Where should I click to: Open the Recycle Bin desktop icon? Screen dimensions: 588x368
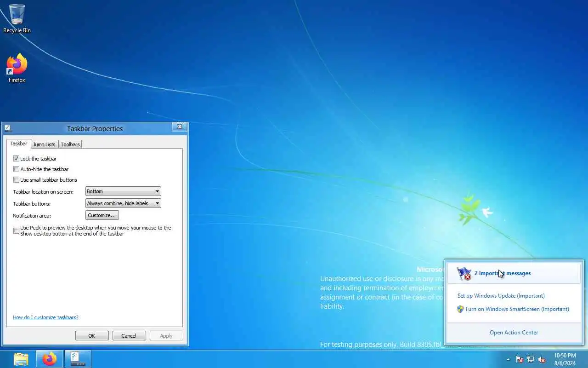[17, 18]
